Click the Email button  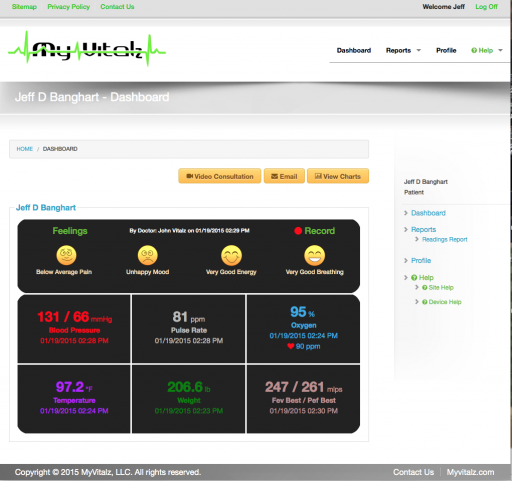point(284,176)
